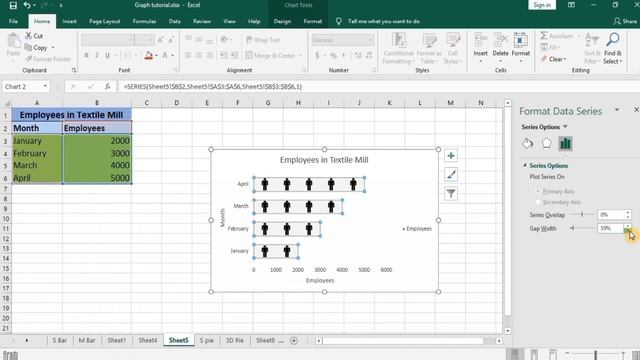Open the Chart Filters funnel icon
Screen dimensions: 640x360
tap(451, 193)
